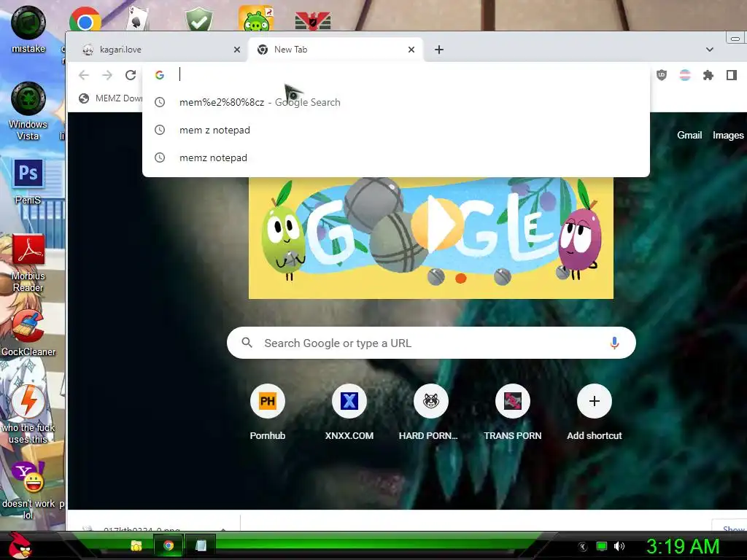The image size is (747, 560).
Task: Open the MEMZ Download bookmark
Action: (x=111, y=98)
